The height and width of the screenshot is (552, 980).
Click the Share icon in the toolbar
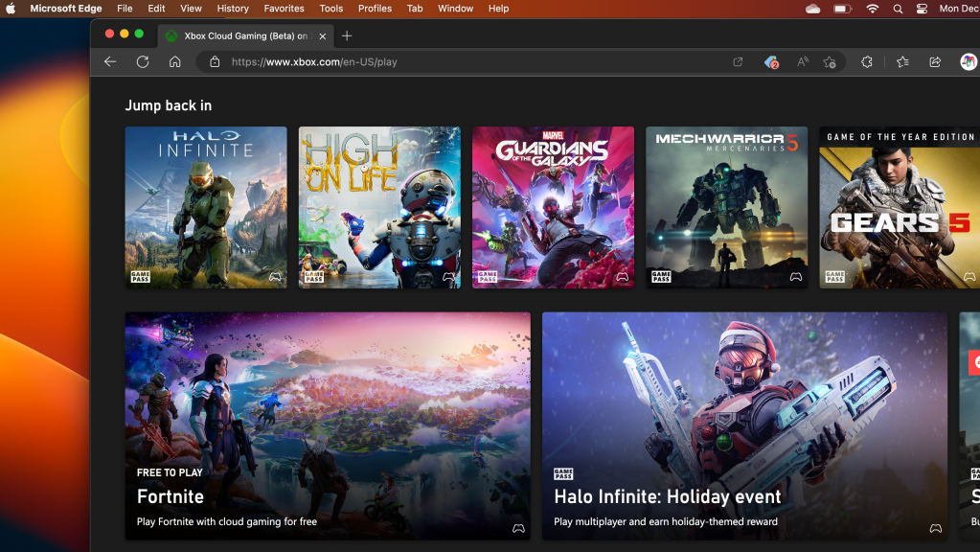[x=935, y=61]
